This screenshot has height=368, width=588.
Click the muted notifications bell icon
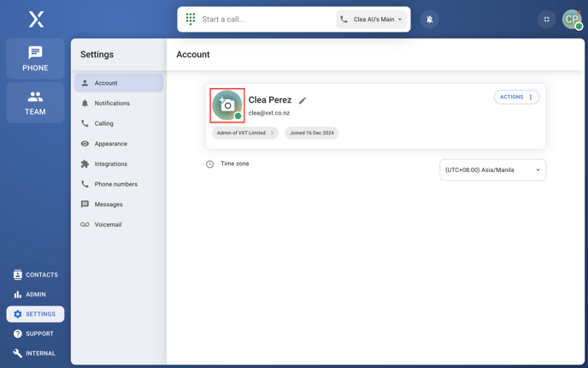pos(430,19)
